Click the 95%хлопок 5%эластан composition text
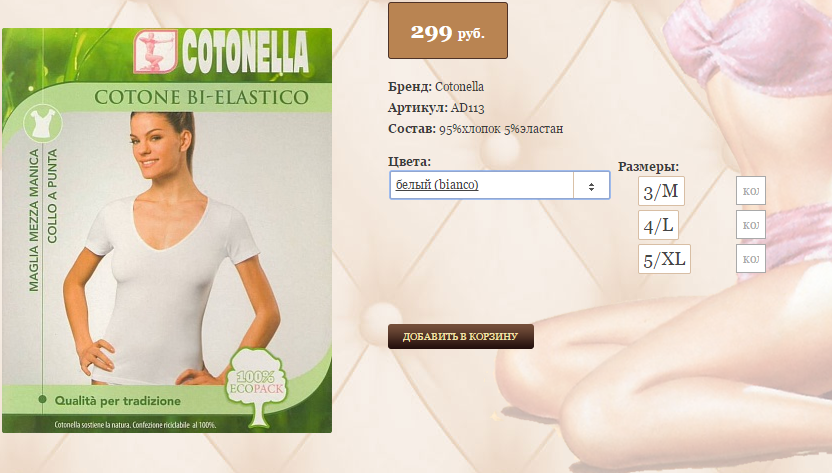Viewport: 832px width, 473px height. point(501,129)
